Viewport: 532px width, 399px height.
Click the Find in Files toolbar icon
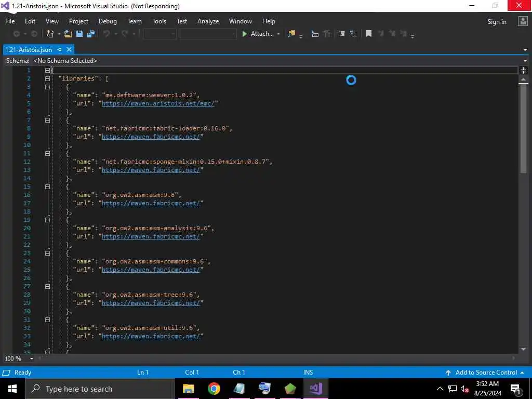tap(291, 34)
